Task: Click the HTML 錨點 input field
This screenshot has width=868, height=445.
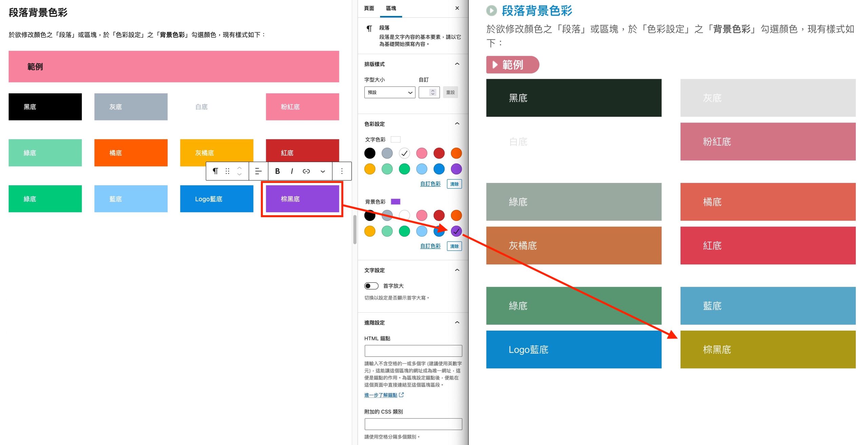Action: tap(413, 351)
